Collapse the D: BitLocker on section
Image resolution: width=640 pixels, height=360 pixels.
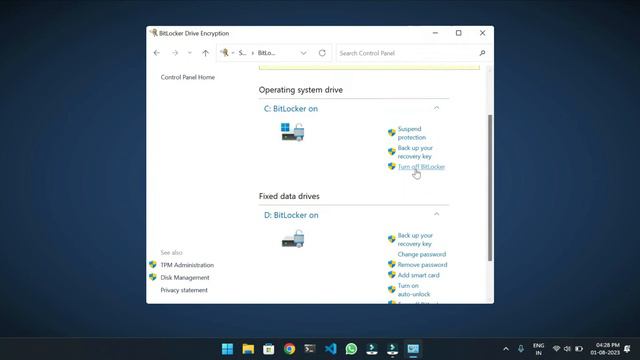(x=436, y=214)
